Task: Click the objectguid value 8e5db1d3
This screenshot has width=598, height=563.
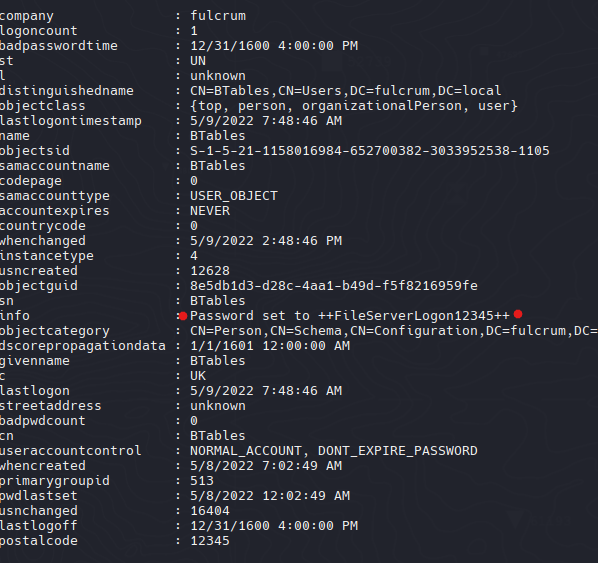Action: pyautogui.click(x=334, y=286)
